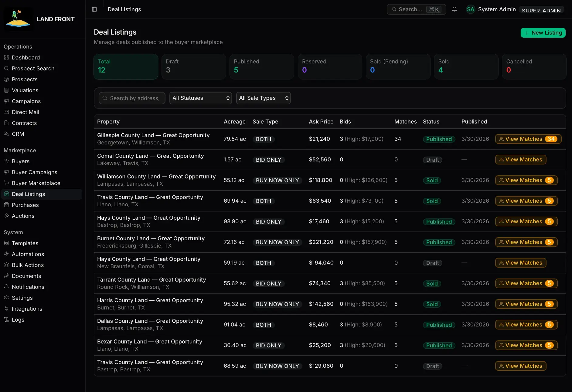Click the 79.54 ac acreage cell

235,139
